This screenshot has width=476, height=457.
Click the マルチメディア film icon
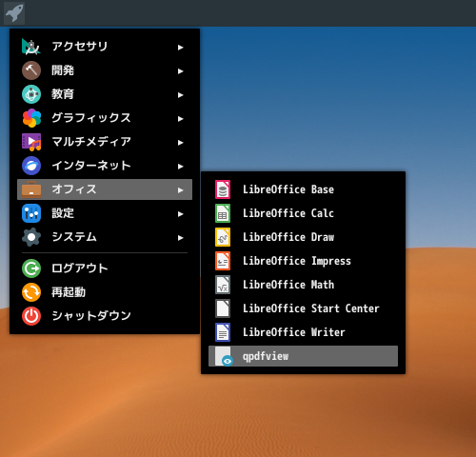click(x=31, y=142)
